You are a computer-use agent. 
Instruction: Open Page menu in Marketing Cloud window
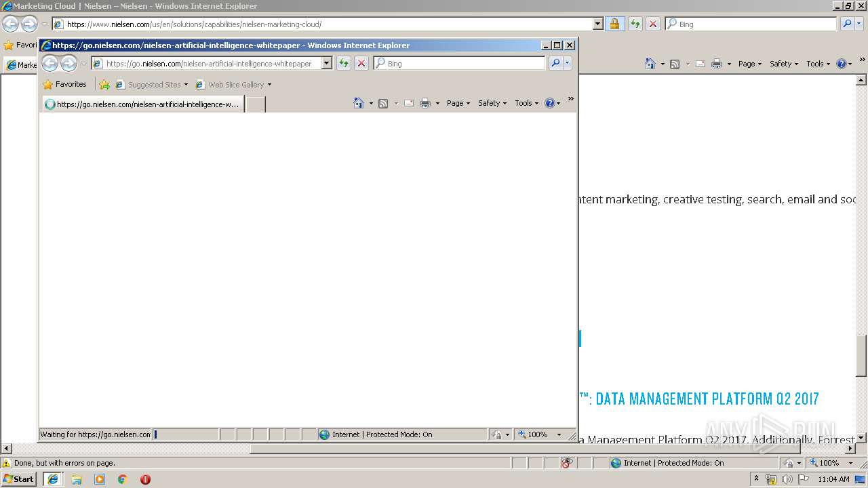(x=750, y=64)
